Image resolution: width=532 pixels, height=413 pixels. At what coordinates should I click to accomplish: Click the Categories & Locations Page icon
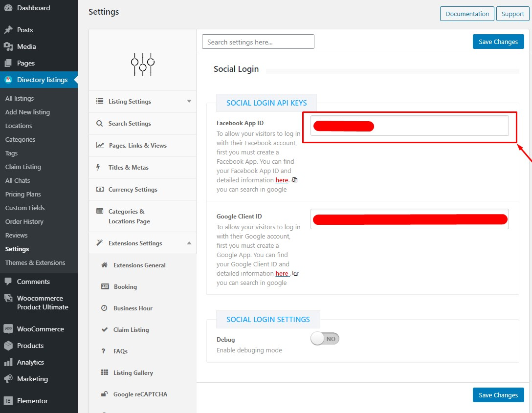[100, 211]
